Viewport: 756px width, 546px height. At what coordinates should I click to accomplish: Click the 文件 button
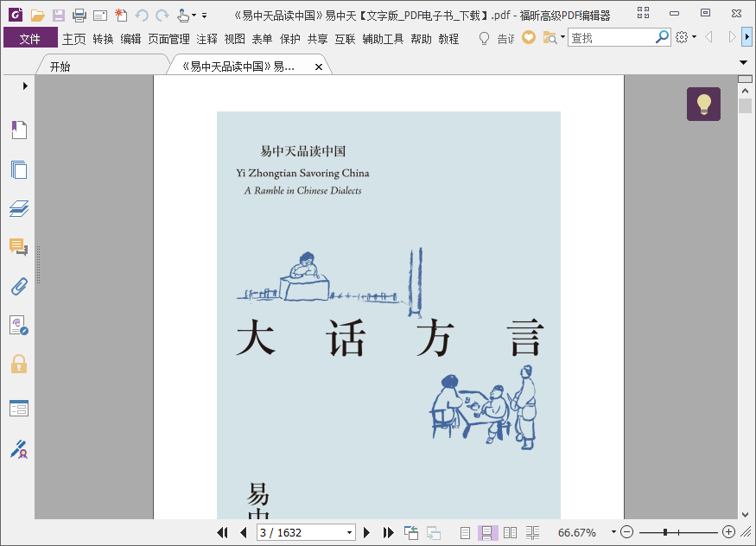[30, 39]
